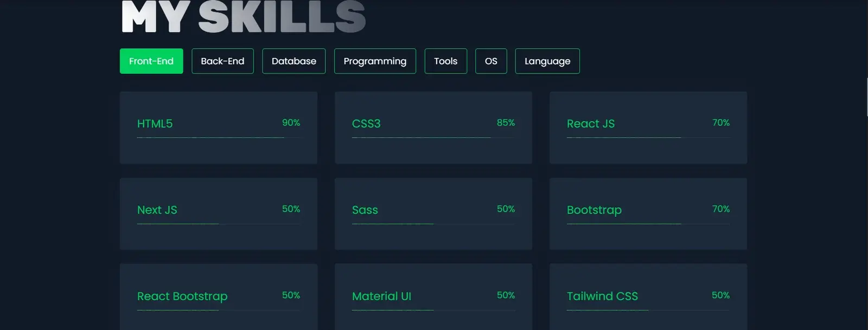Switch to the Back-End tab

pyautogui.click(x=222, y=61)
